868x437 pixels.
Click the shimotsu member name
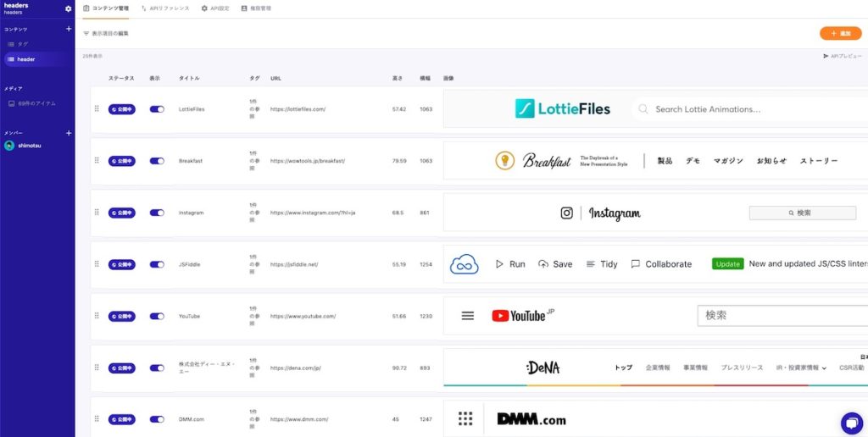tap(30, 146)
